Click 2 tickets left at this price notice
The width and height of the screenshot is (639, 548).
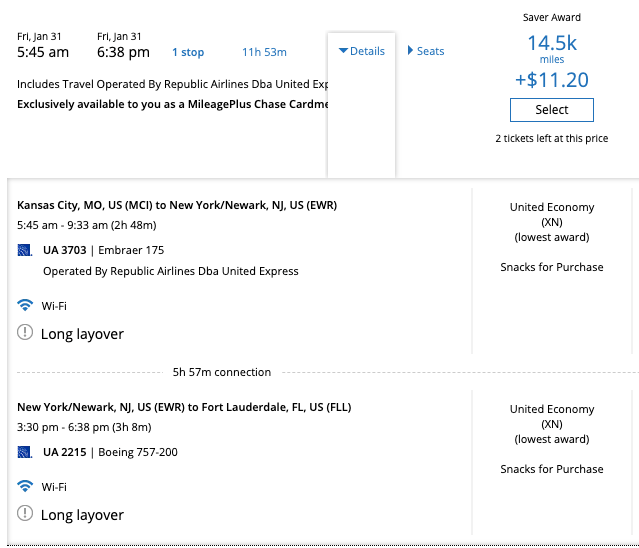[552, 139]
